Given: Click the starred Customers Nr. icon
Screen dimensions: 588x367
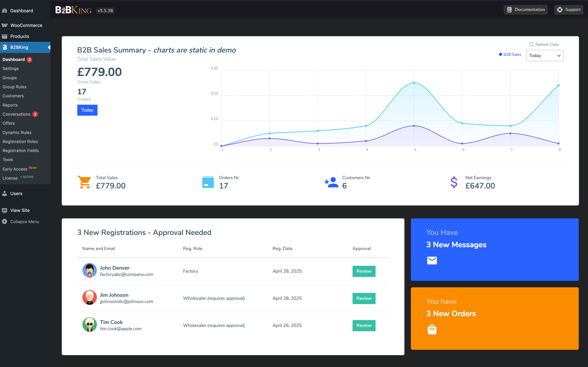Looking at the screenshot, I should click(331, 182).
